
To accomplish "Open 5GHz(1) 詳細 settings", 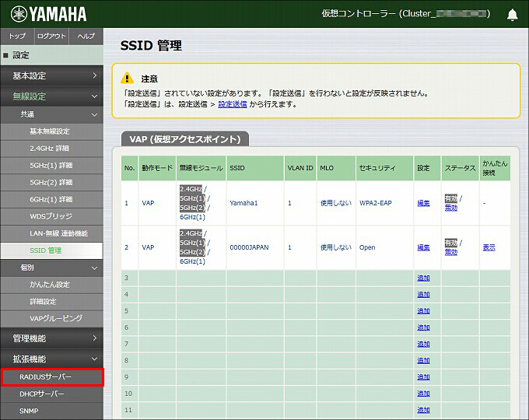I will tap(51, 166).
